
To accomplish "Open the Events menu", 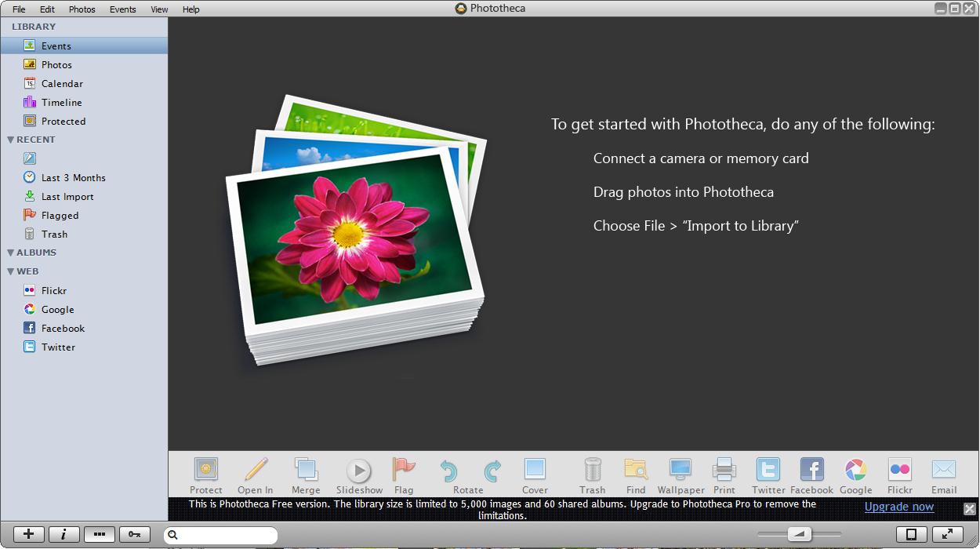I will click(122, 9).
